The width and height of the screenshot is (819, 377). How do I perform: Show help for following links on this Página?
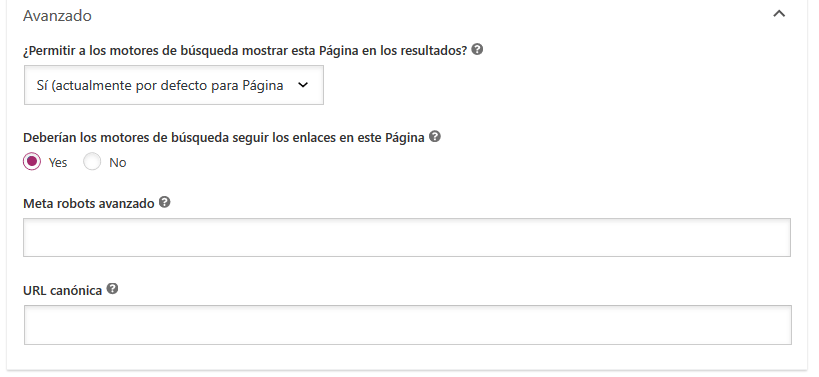(x=435, y=137)
